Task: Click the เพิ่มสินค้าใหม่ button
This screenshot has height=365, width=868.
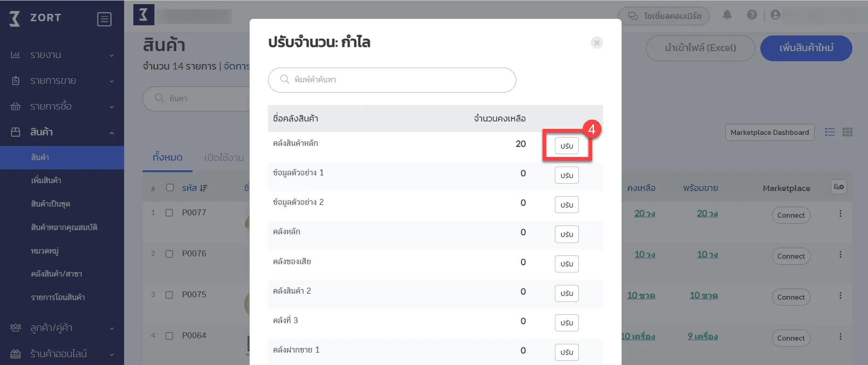Action: point(806,48)
